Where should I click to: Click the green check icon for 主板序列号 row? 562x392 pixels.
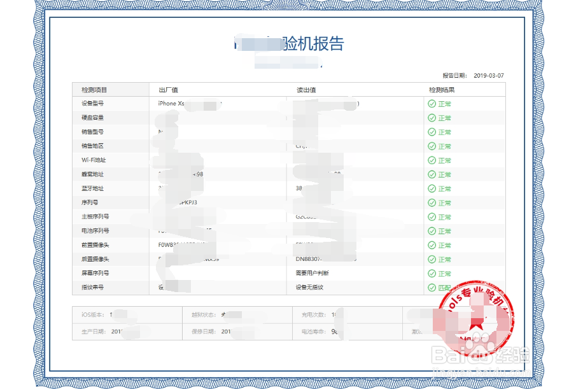pos(432,217)
